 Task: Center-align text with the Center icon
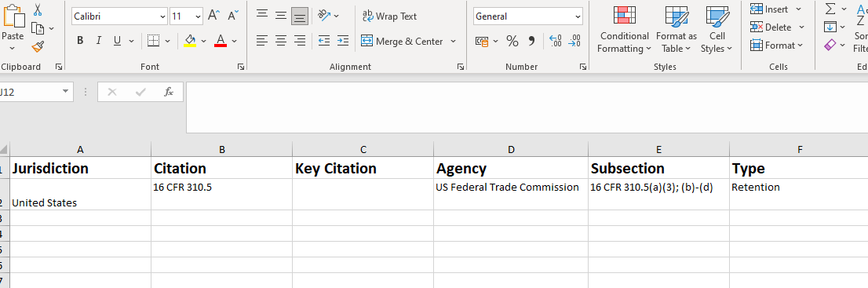click(x=281, y=41)
